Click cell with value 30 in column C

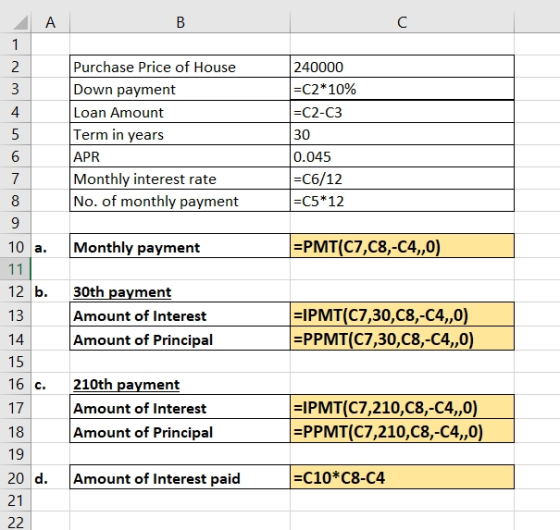click(402, 134)
